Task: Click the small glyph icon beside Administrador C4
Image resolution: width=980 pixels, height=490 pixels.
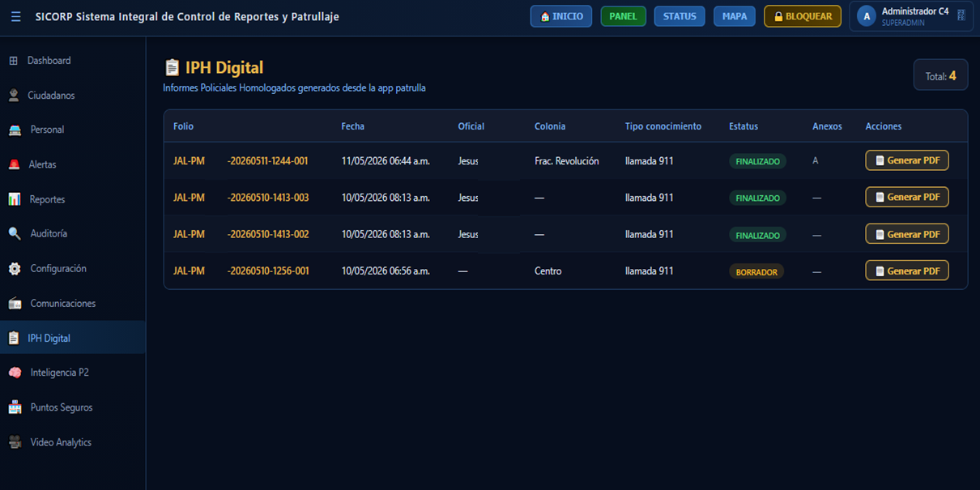Action: click(x=961, y=15)
